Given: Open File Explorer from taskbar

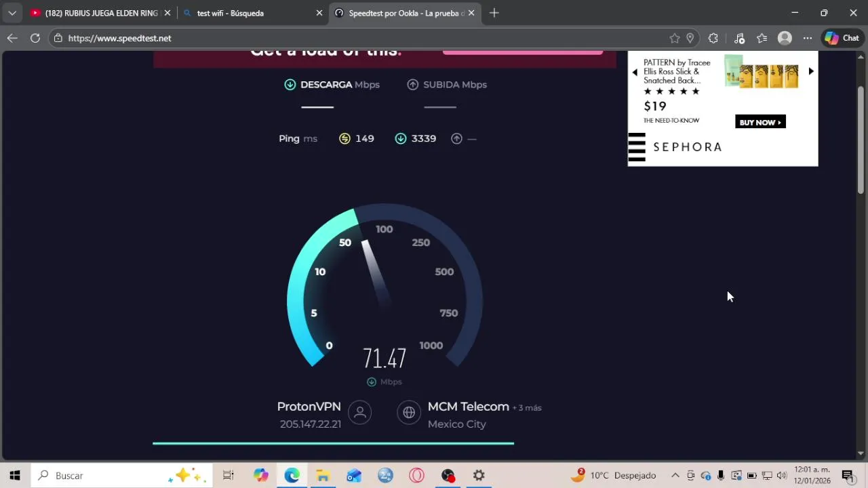Looking at the screenshot, I should point(323,476).
